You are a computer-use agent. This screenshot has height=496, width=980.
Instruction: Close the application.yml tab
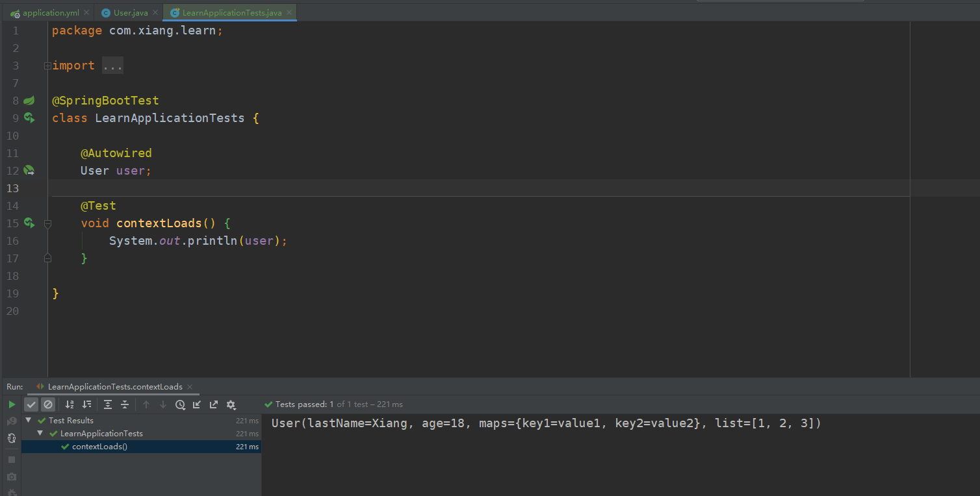pyautogui.click(x=86, y=12)
